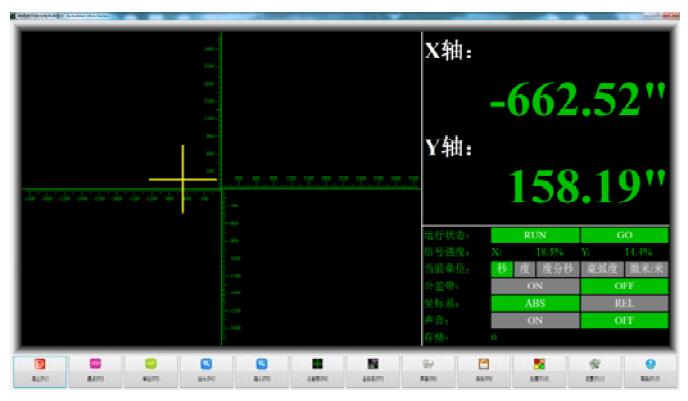Turn sound ON
Screen dimensions: 688x401
point(534,320)
